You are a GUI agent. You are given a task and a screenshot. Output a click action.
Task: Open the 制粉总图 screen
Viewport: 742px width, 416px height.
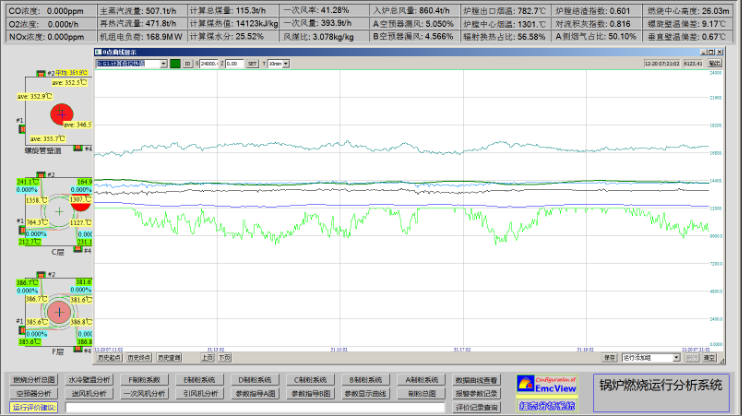421,393
